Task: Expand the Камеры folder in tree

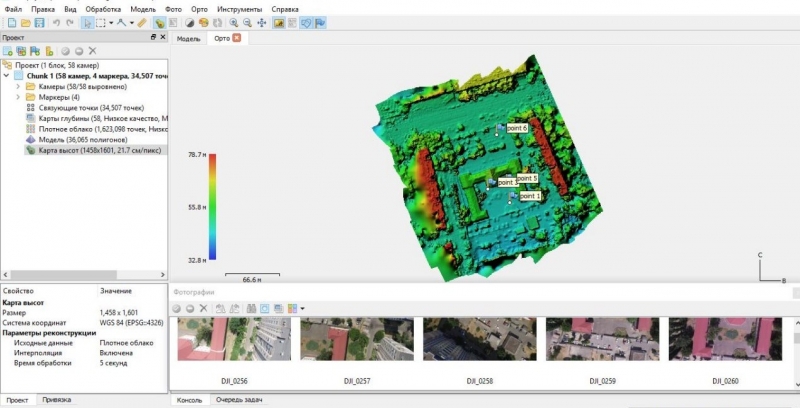Action: coord(18,86)
